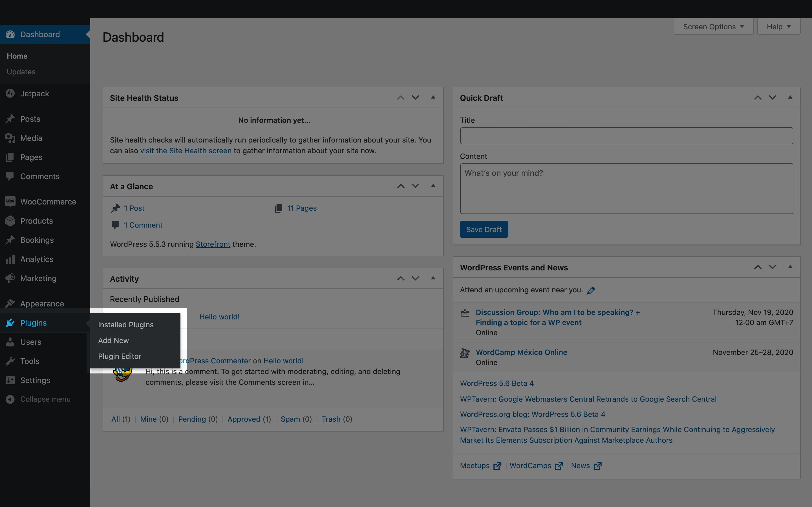Image resolution: width=812 pixels, height=507 pixels.
Task: Choose Add New in the Plugins flyout
Action: [113, 340]
